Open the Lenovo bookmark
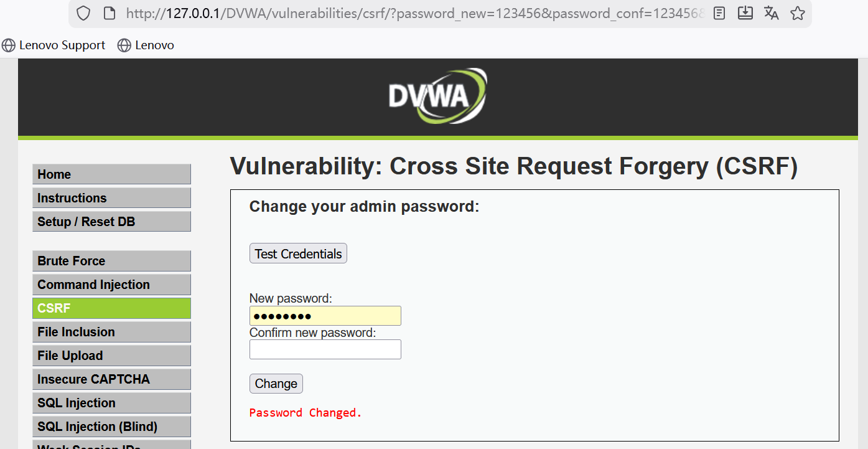 click(x=146, y=45)
